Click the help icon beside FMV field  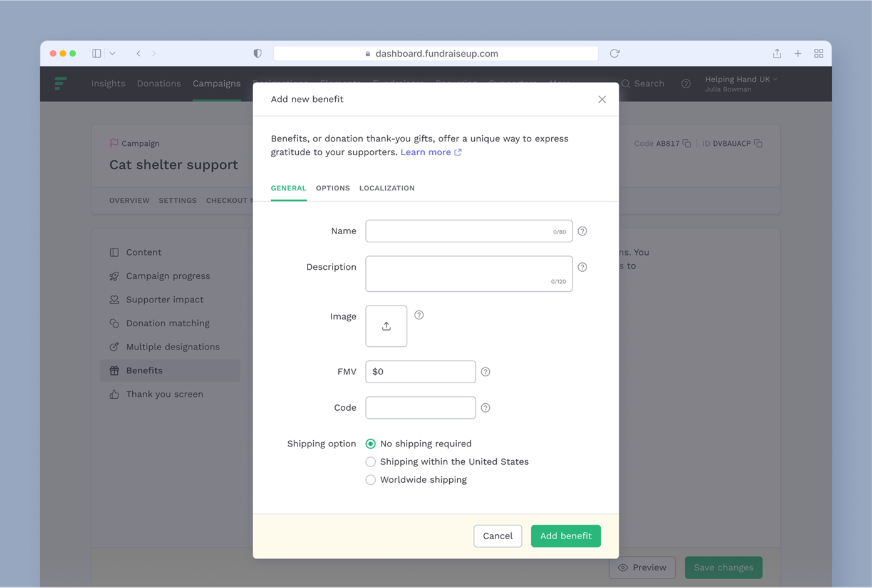tap(485, 371)
